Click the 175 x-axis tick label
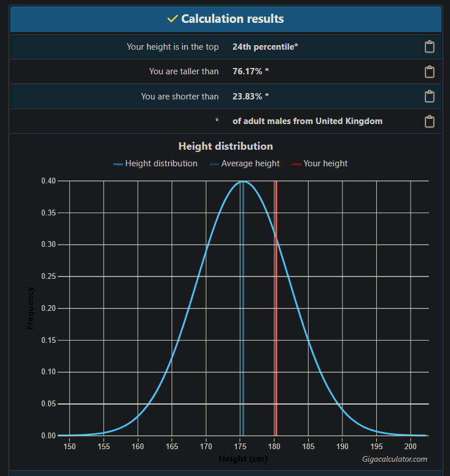 point(240,446)
